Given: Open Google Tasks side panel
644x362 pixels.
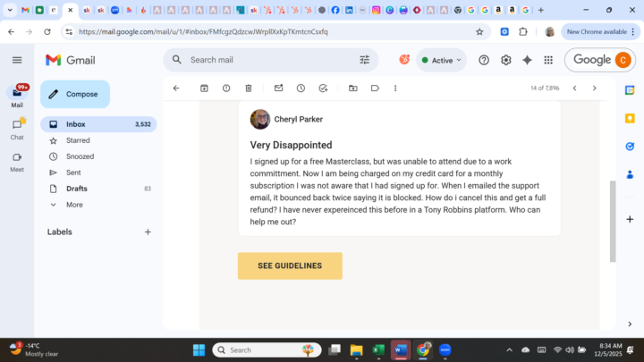Looking at the screenshot, I should click(630, 146).
